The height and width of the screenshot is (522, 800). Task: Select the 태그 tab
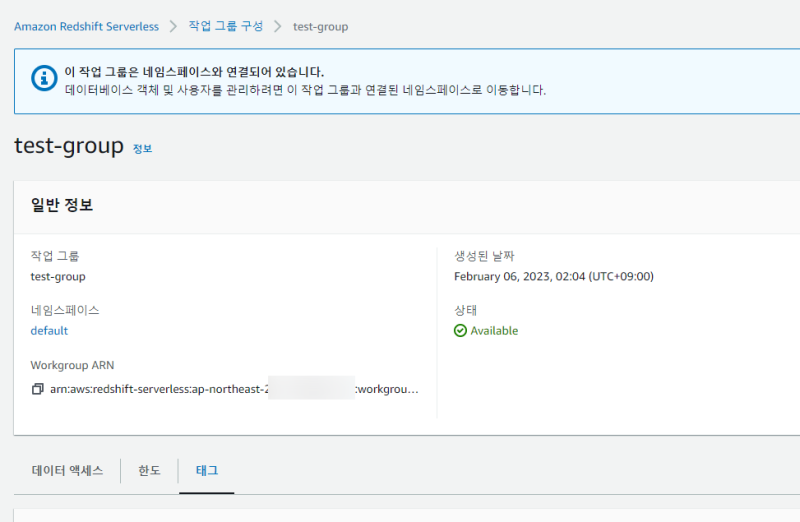207,471
